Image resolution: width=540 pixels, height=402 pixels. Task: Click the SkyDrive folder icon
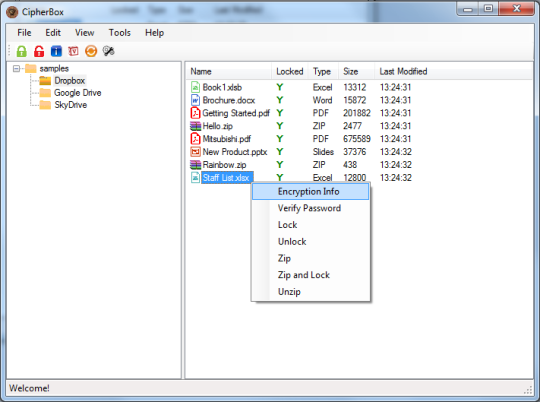pyautogui.click(x=45, y=105)
